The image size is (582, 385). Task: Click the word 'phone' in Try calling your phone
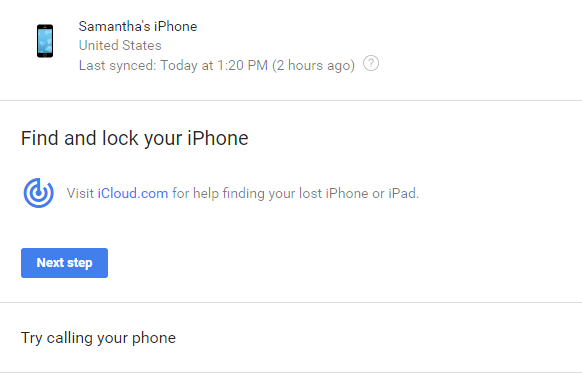[154, 338]
